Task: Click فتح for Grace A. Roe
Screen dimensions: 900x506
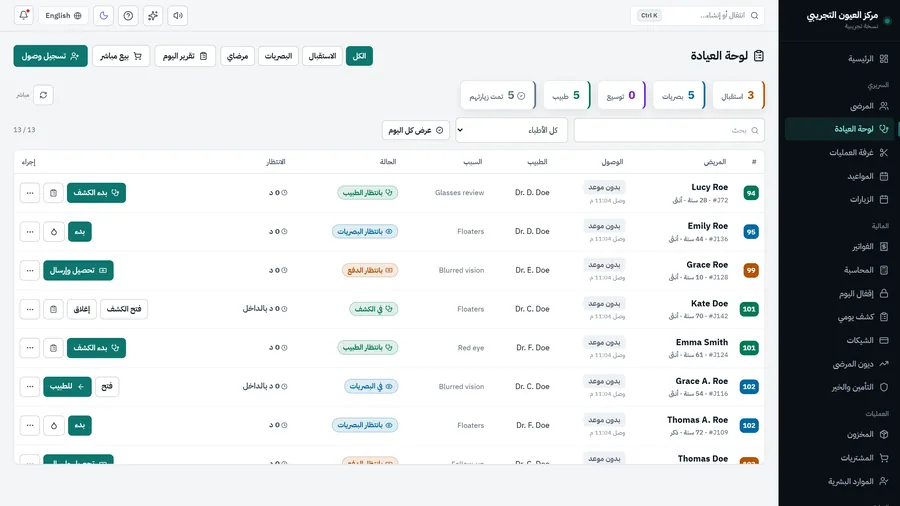Action: tap(107, 387)
